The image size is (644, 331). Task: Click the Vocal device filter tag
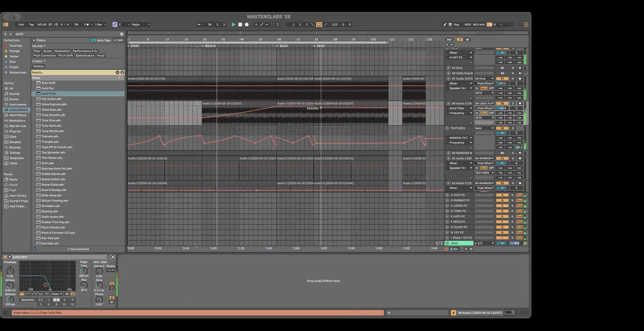[101, 56]
